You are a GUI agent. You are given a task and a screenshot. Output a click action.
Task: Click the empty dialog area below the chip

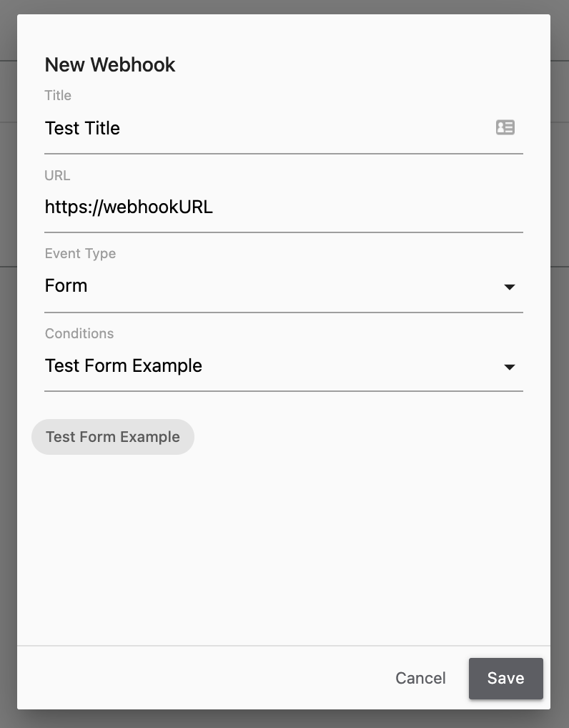pos(284,548)
